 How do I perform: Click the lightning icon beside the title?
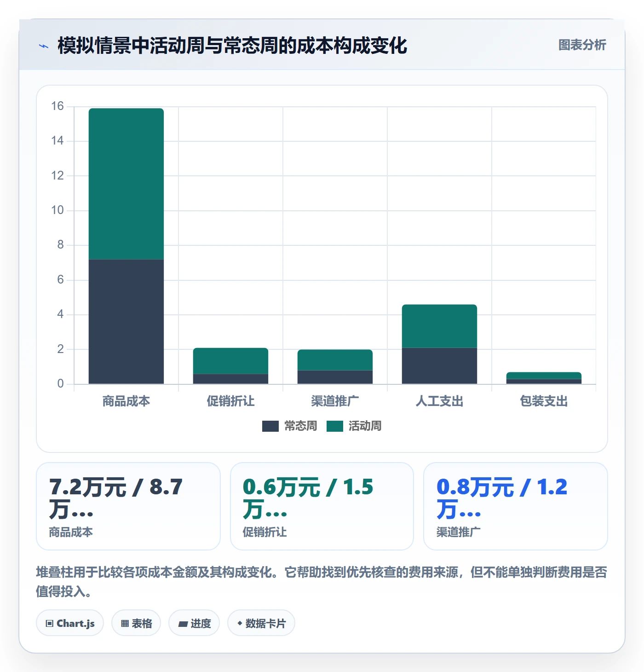pyautogui.click(x=44, y=46)
